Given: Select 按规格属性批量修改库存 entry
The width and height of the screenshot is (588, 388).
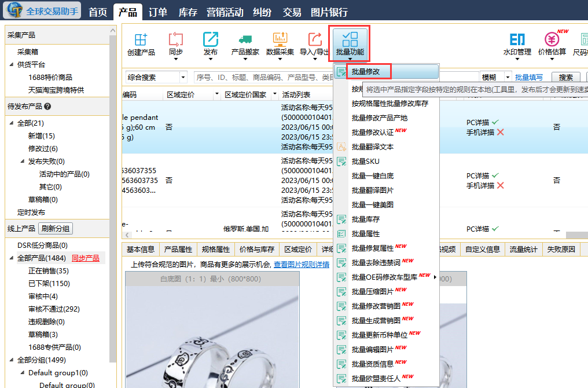Looking at the screenshot, I should pos(389,104).
